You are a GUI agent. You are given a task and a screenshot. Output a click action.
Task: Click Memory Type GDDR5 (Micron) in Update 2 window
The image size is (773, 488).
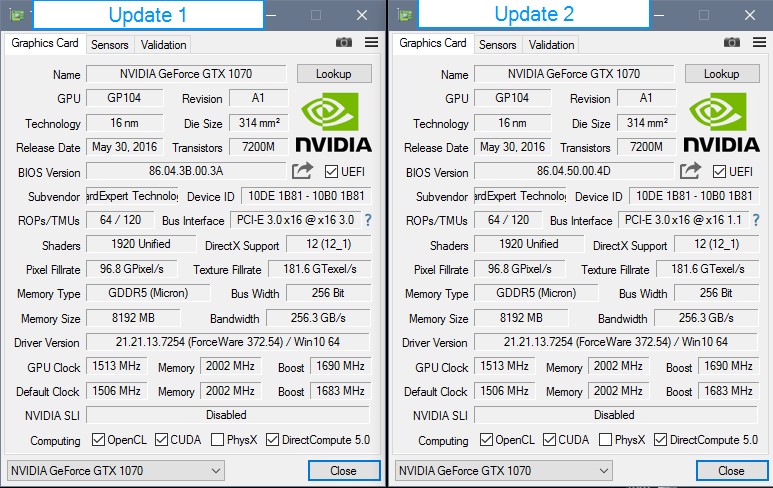[x=536, y=293]
